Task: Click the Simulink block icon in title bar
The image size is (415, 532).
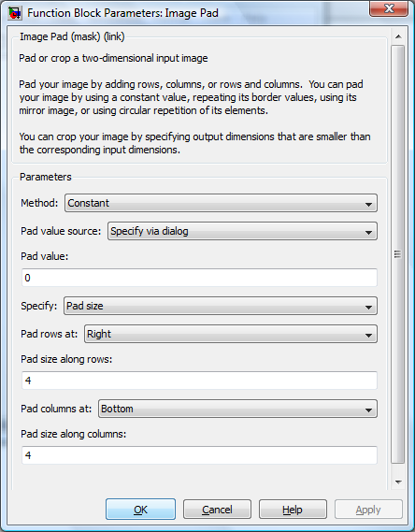Action: pos(15,13)
